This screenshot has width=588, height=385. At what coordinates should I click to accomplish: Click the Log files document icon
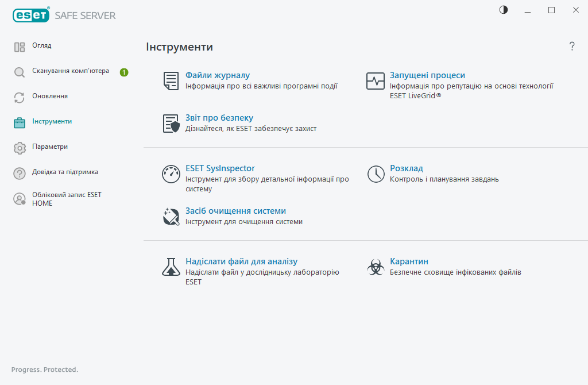[171, 81]
